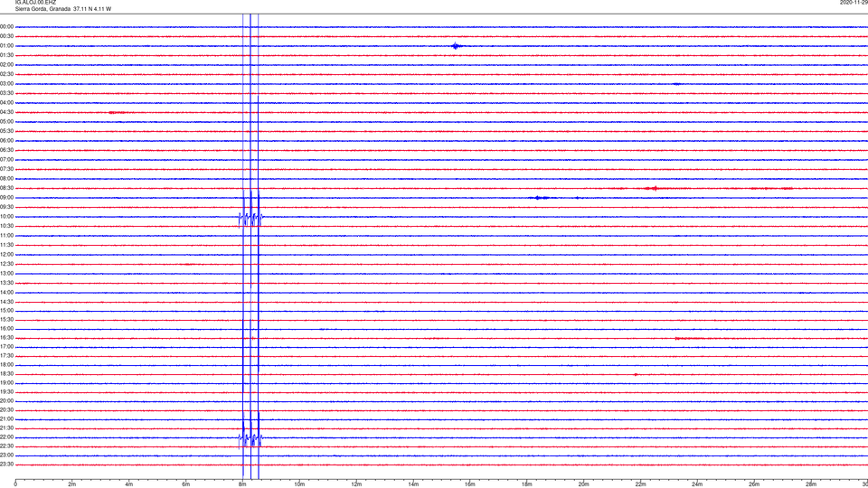Click the 02:30 trace time label
The height and width of the screenshot is (488, 868).
pos(6,74)
